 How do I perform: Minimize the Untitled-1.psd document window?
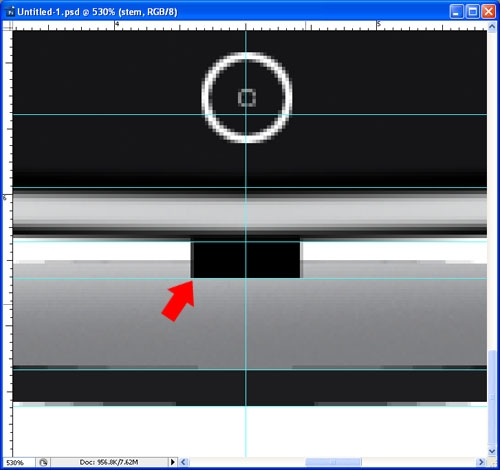456,12
